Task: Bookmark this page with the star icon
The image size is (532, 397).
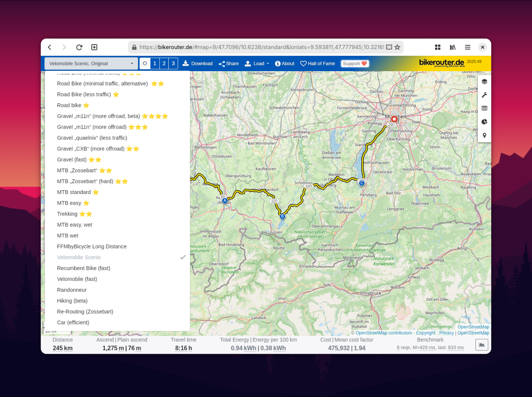Action: (x=397, y=47)
